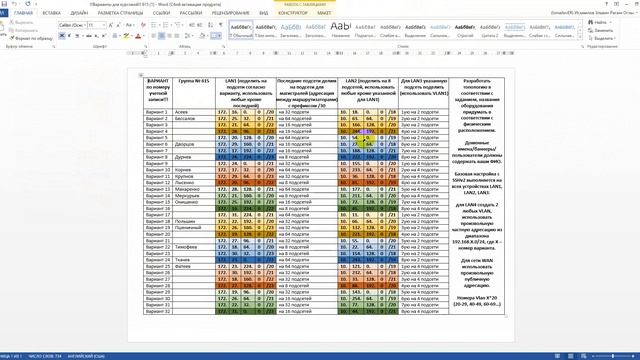The image size is (640, 360).
Task: Apply the Название style
Action: 340,30
